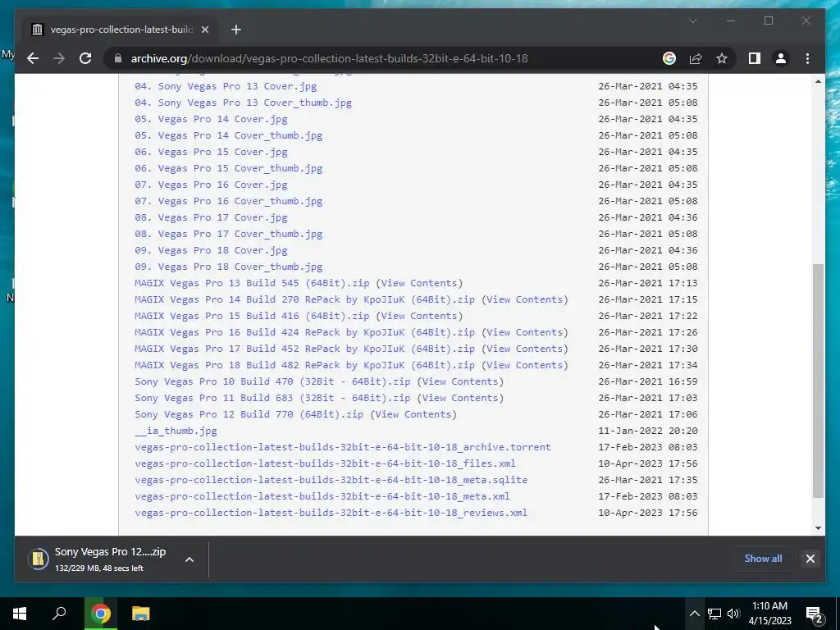The image size is (840, 630).
Task: View Contents of Vegas Pro 14 Build 270
Action: [x=524, y=299]
